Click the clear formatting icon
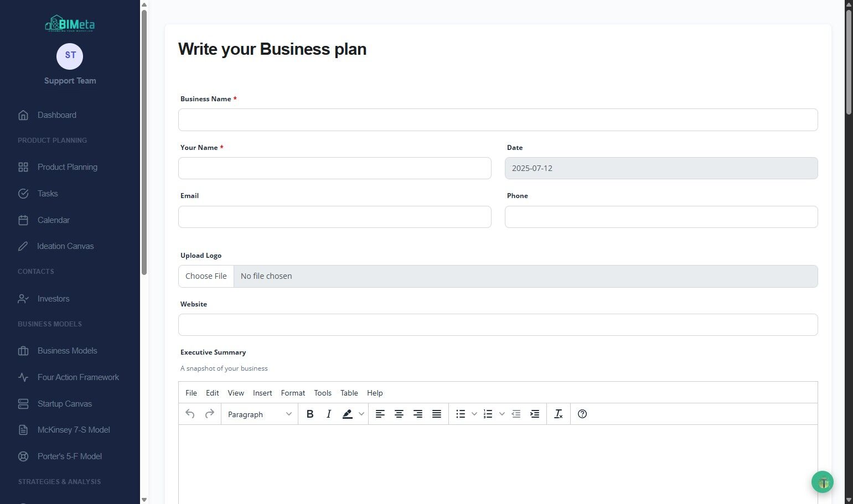 coord(559,414)
